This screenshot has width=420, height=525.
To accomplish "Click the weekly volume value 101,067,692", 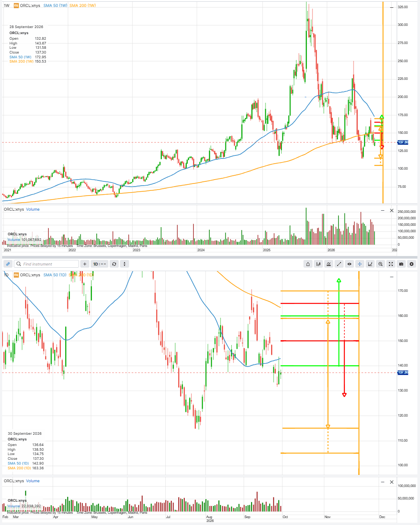I will (x=31, y=240).
